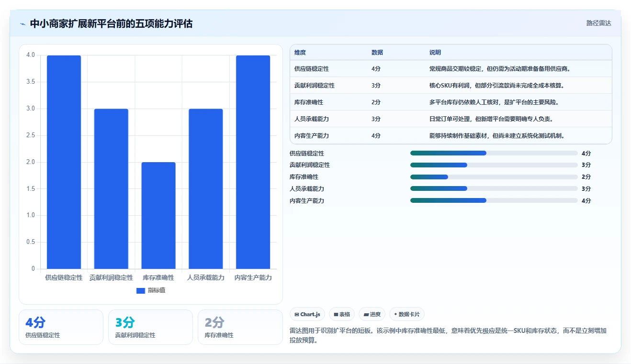Click the description starting 日常订单可处理

coord(491,119)
